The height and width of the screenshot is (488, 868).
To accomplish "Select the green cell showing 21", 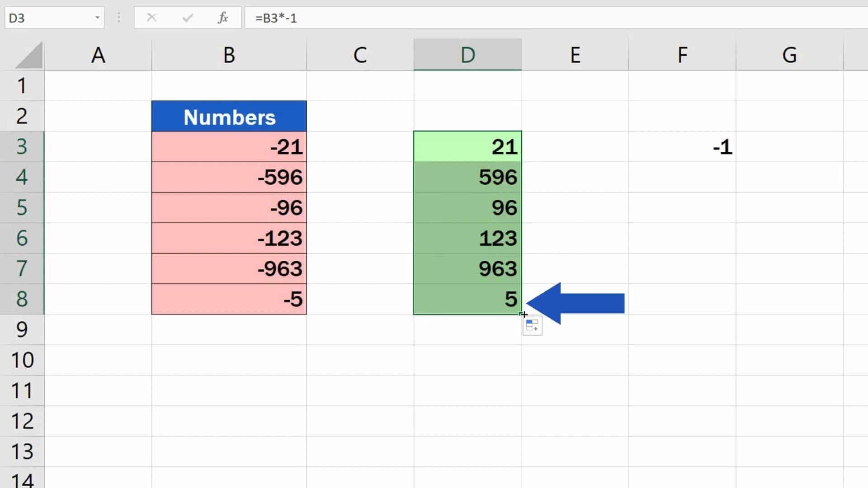I will click(467, 146).
